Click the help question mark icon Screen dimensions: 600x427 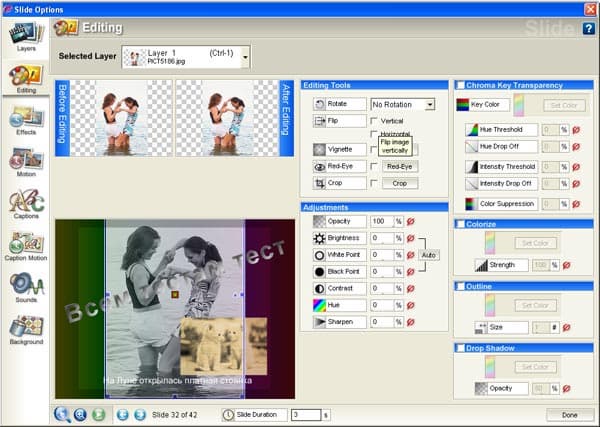(589, 28)
